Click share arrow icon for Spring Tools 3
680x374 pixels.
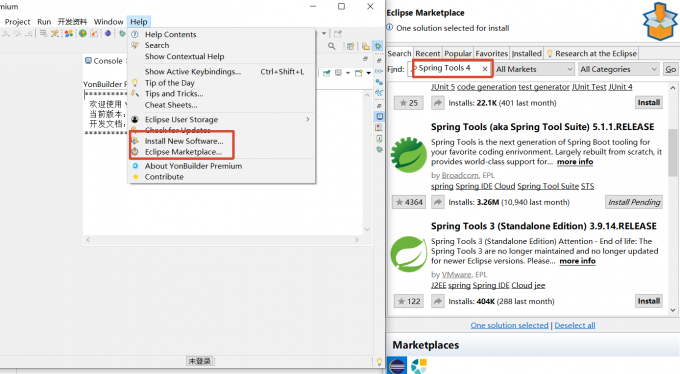click(x=438, y=301)
